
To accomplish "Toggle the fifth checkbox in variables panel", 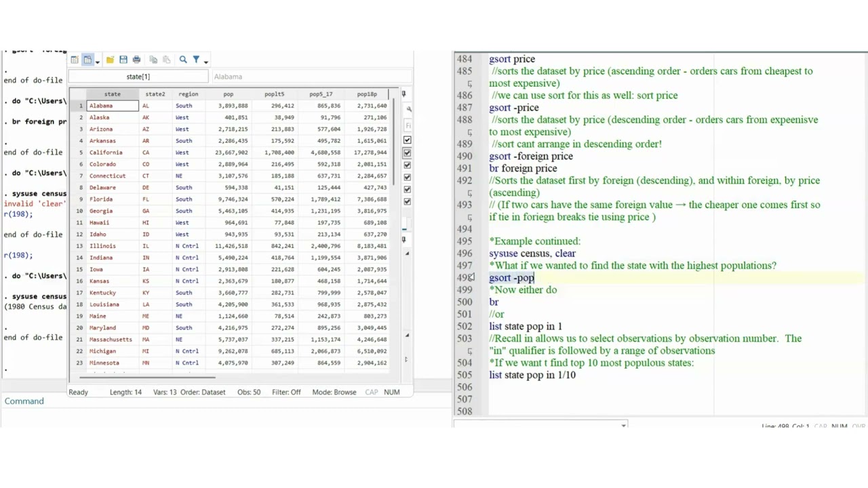I will [407, 189].
